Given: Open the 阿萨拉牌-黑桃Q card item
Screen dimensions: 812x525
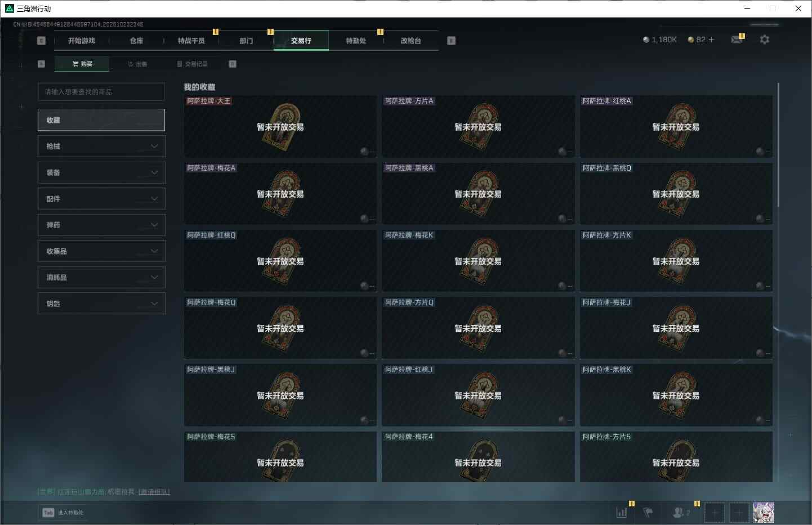Looking at the screenshot, I should pos(676,194).
